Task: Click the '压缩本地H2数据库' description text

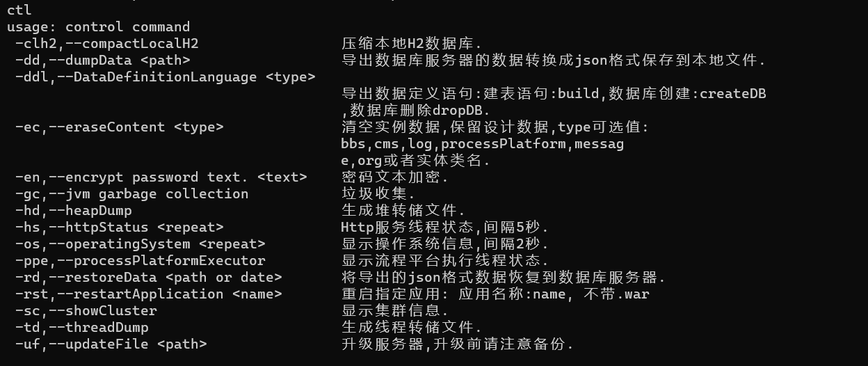Action: coord(412,44)
